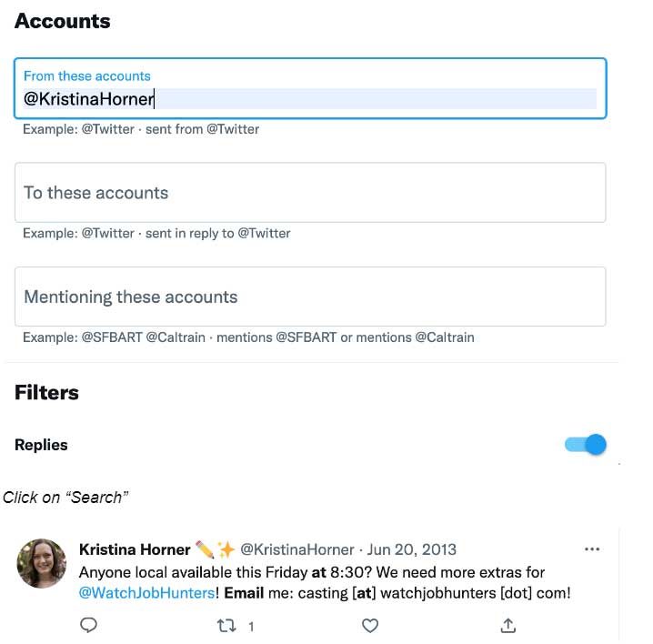
Task: Select the "Mentioning these accounts" field
Action: pyautogui.click(x=309, y=297)
